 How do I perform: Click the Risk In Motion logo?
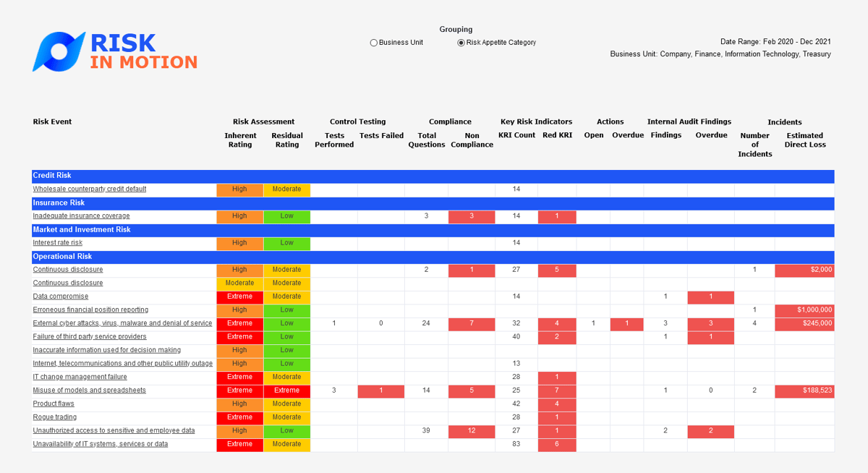pos(115,51)
